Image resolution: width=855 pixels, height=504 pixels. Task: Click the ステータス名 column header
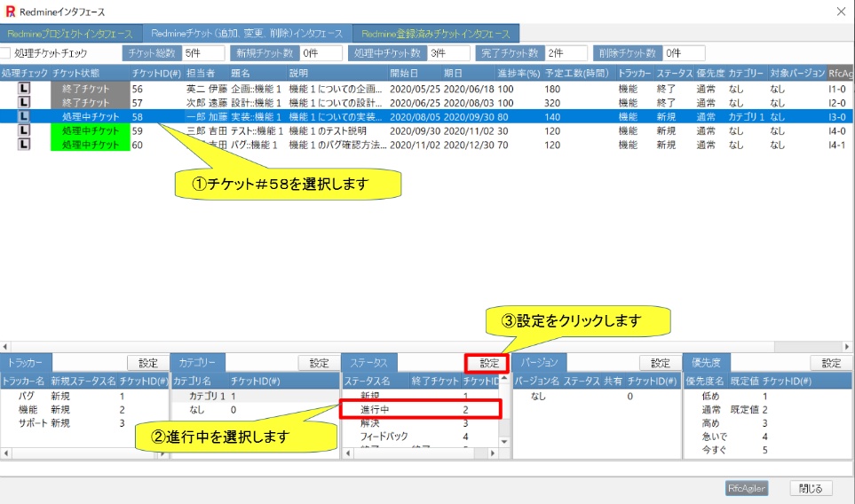click(376, 381)
